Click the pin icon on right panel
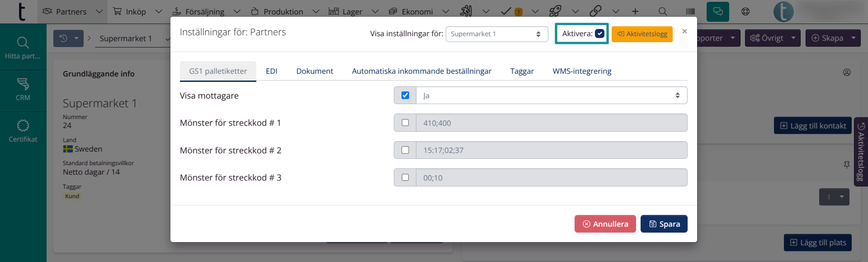Screen dimensions: 868x262 click(847, 165)
